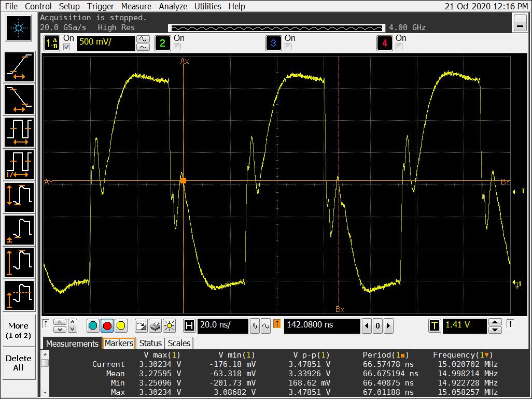Open the Setup menu
Viewport: 532px width, 399px height.
(69, 6)
